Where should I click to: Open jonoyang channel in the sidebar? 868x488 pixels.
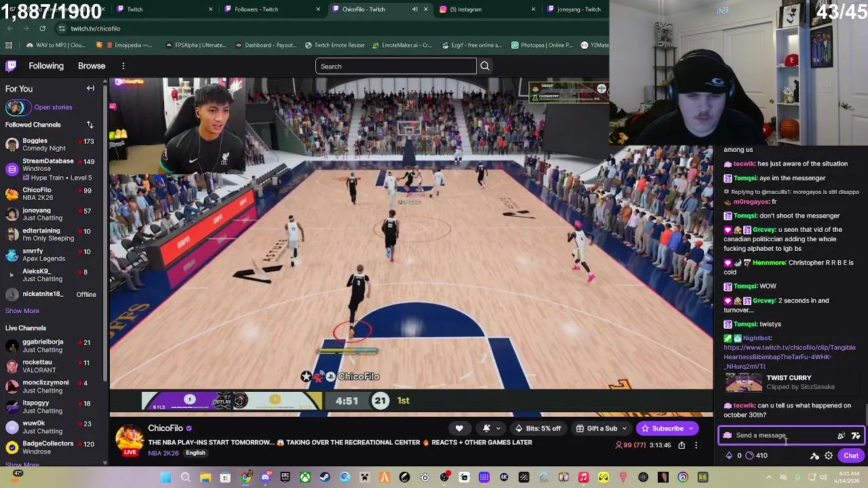tap(51, 214)
